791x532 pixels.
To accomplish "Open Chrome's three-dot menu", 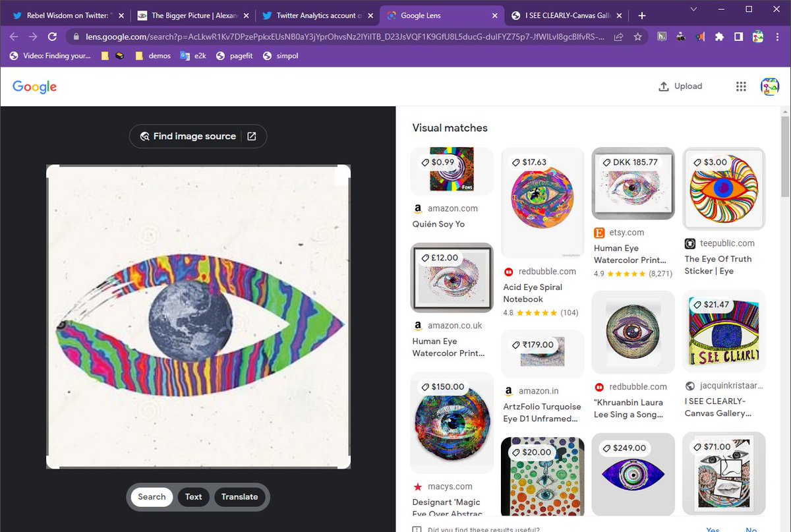I will pyautogui.click(x=777, y=37).
